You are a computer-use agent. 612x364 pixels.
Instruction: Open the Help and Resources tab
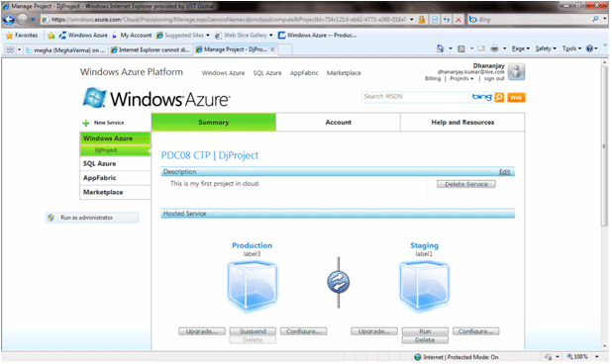click(x=462, y=123)
